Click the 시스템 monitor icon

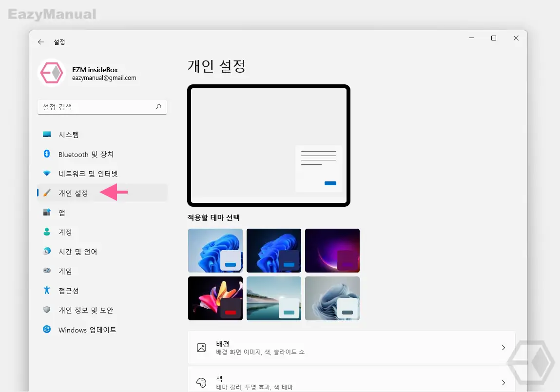pos(47,135)
